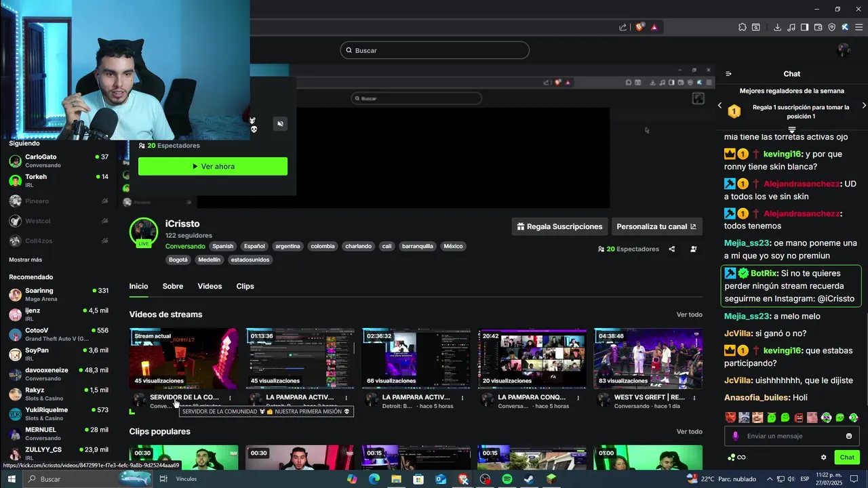Select the colombia tag

pos(323,246)
